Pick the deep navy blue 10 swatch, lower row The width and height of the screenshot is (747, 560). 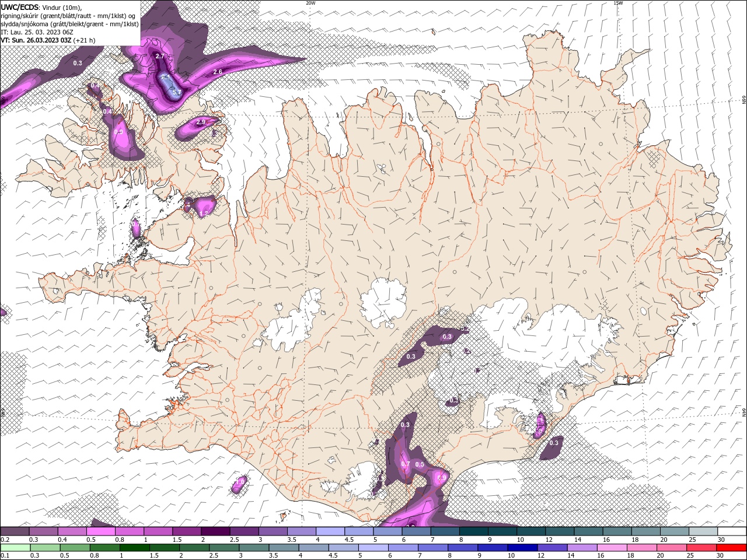pos(522,548)
